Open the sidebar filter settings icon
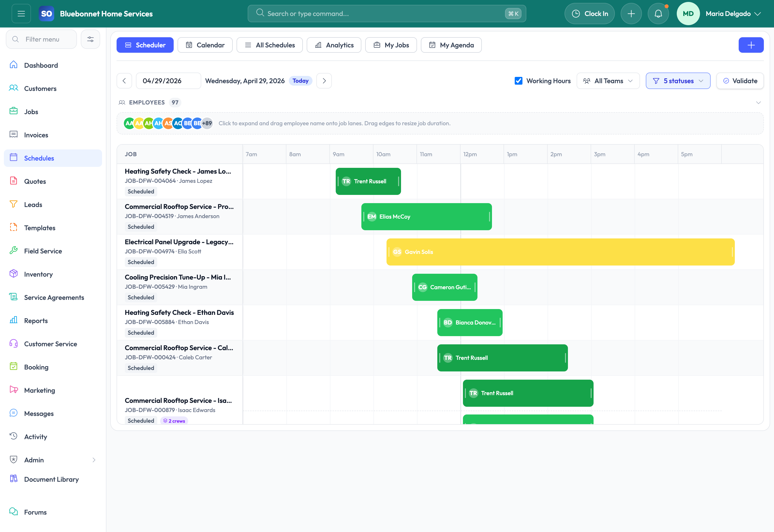The height and width of the screenshot is (532, 774). (90, 39)
